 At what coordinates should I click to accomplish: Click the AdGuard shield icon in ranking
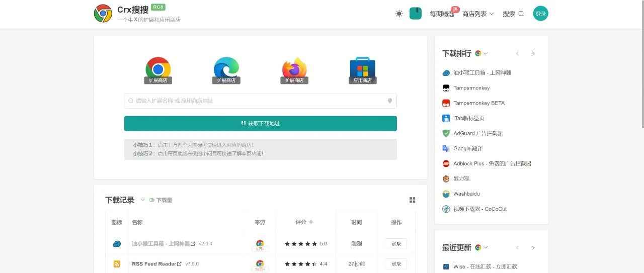[x=446, y=133]
